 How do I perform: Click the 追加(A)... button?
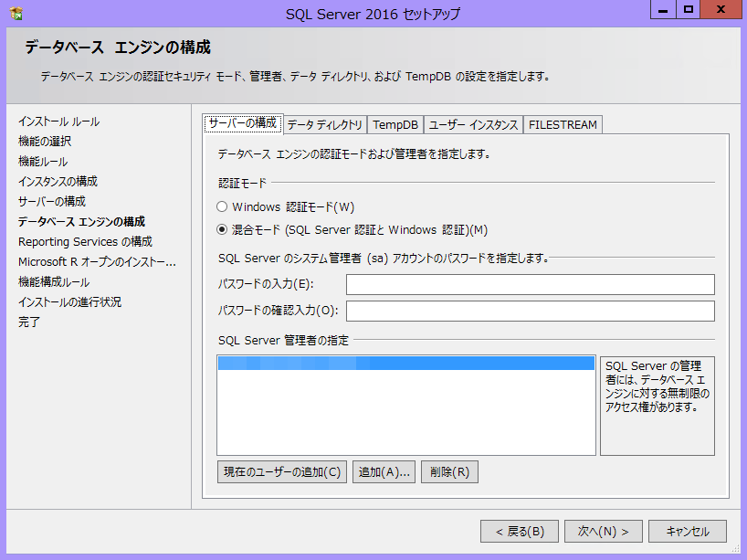click(384, 472)
